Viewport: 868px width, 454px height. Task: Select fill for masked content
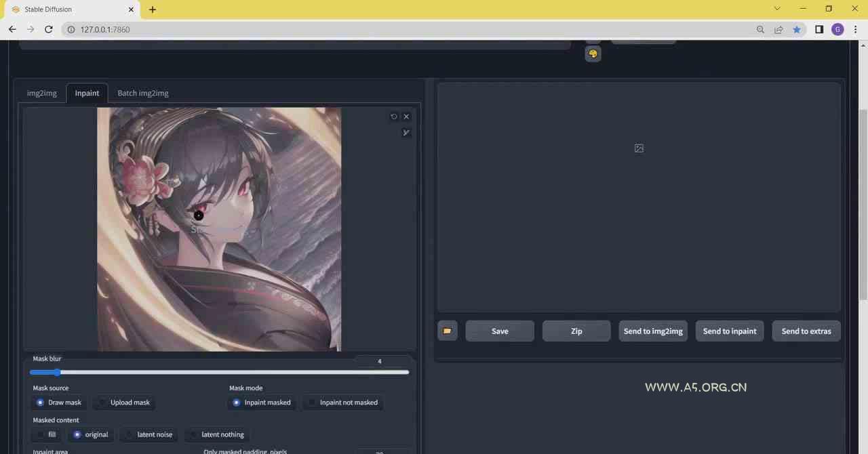coord(45,434)
